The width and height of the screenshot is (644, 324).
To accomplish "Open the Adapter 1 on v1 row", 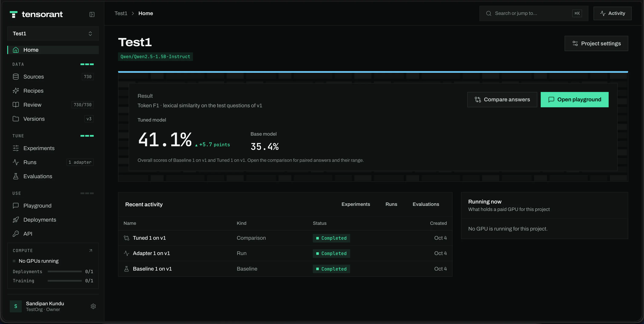I will click(x=285, y=253).
